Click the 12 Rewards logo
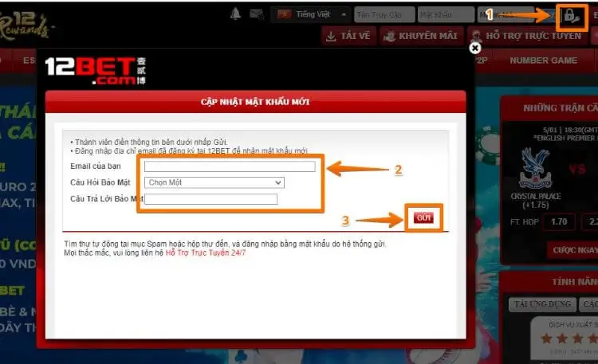 click(26, 22)
